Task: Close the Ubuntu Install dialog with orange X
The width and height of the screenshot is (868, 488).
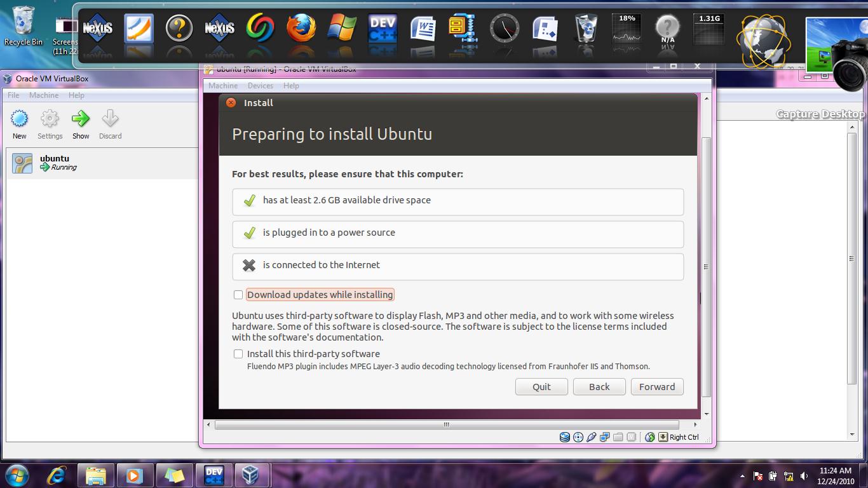Action: (x=231, y=102)
